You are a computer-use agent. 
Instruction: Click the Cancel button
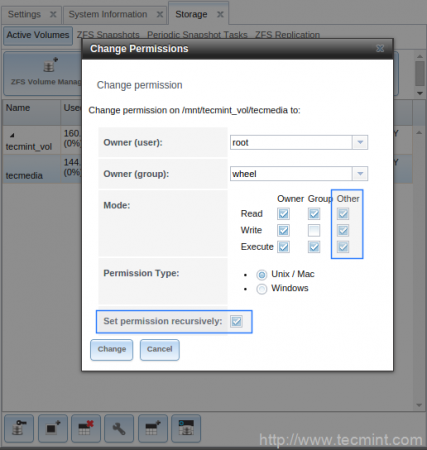(160, 350)
